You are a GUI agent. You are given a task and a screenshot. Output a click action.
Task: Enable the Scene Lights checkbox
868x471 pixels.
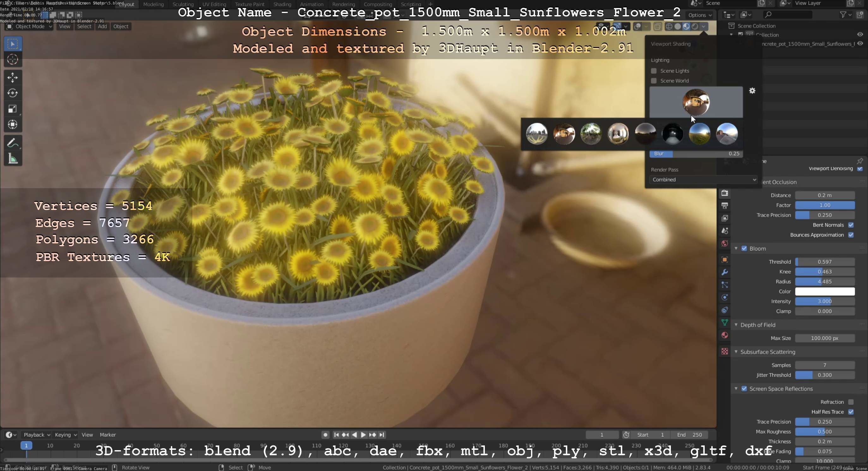coord(654,71)
